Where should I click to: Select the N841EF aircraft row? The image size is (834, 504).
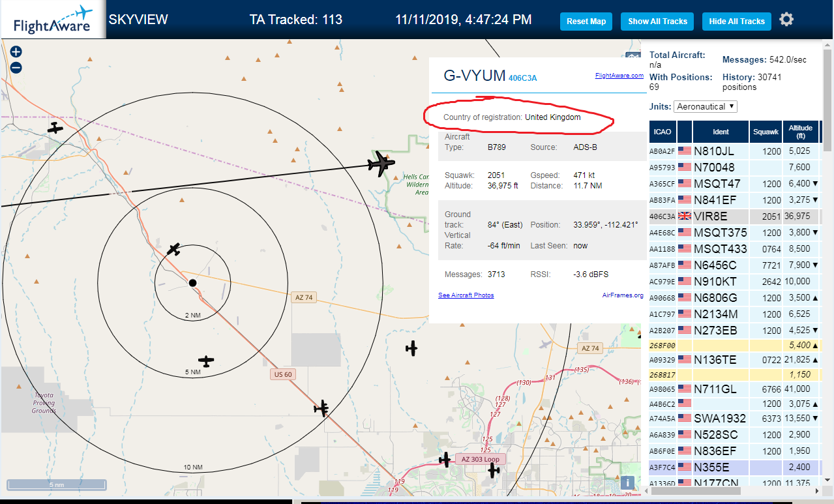tap(734, 200)
